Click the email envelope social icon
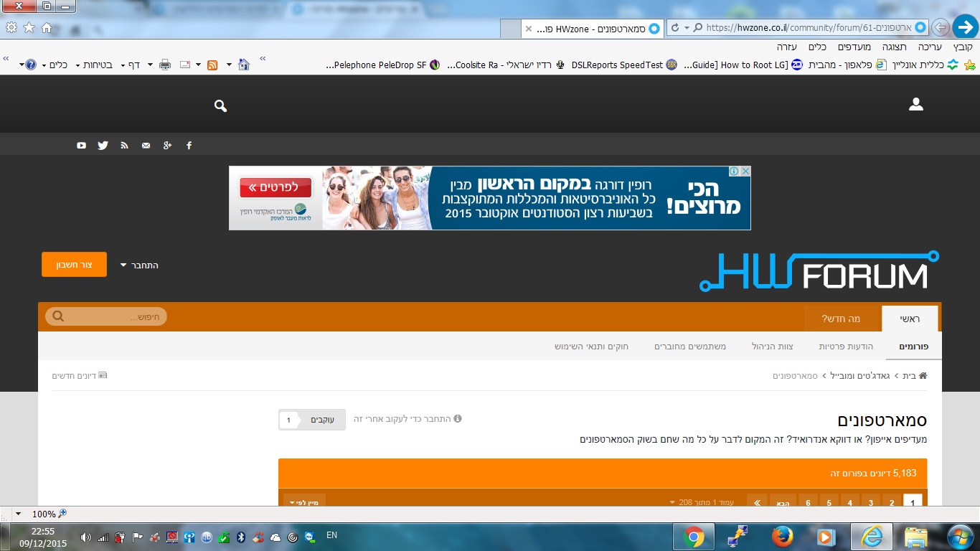This screenshot has height=551, width=980. (146, 145)
